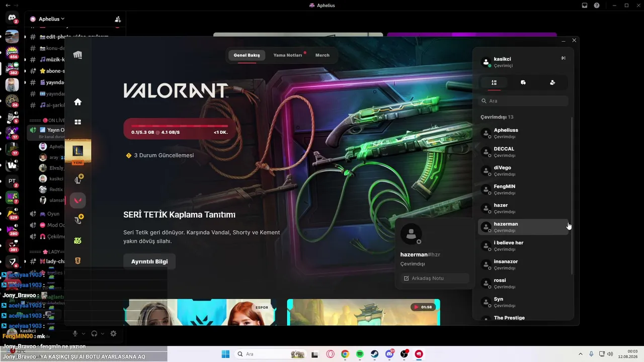
Task: Select friend hazer in friends list
Action: click(x=523, y=208)
